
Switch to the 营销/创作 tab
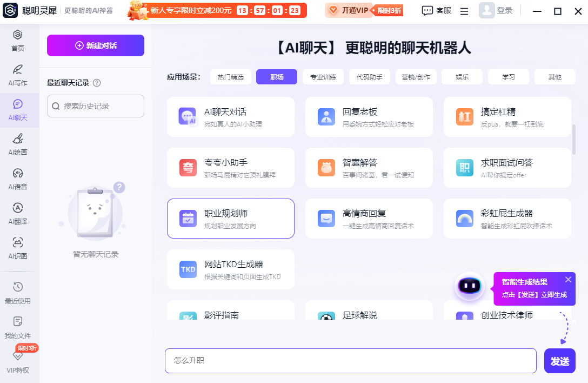416,77
